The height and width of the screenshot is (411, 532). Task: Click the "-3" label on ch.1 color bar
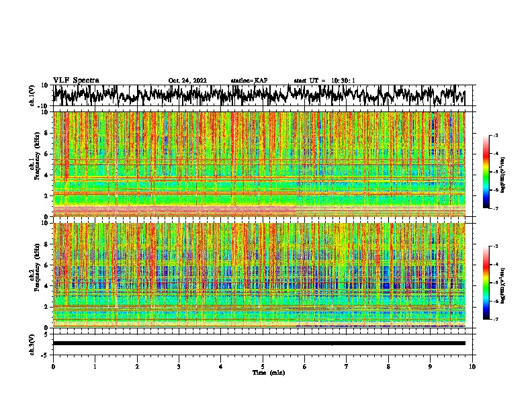coord(495,135)
